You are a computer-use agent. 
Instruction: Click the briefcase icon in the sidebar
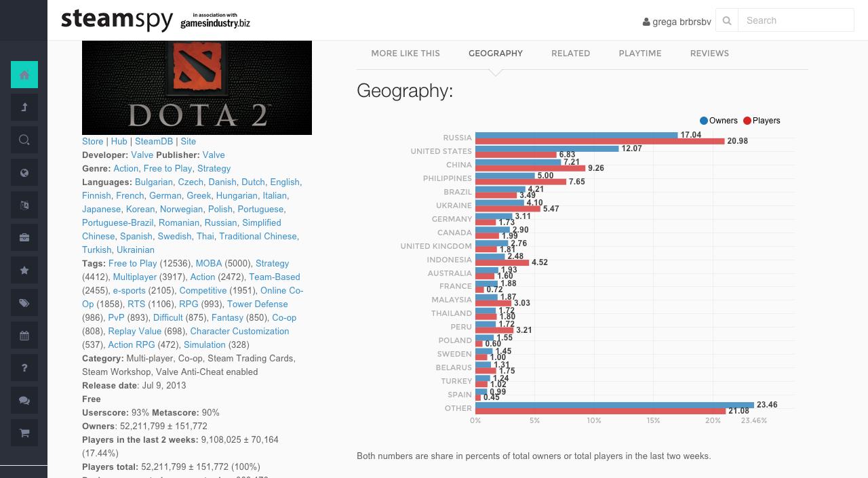click(24, 237)
